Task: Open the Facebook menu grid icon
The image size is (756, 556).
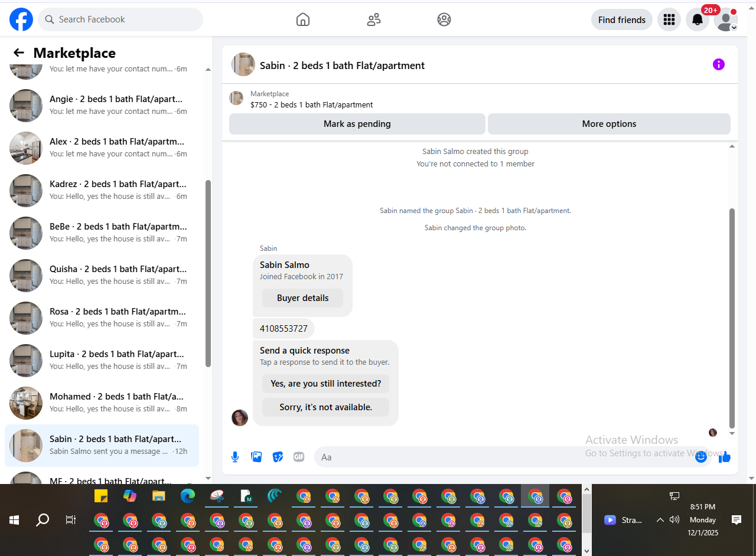Action: click(669, 19)
